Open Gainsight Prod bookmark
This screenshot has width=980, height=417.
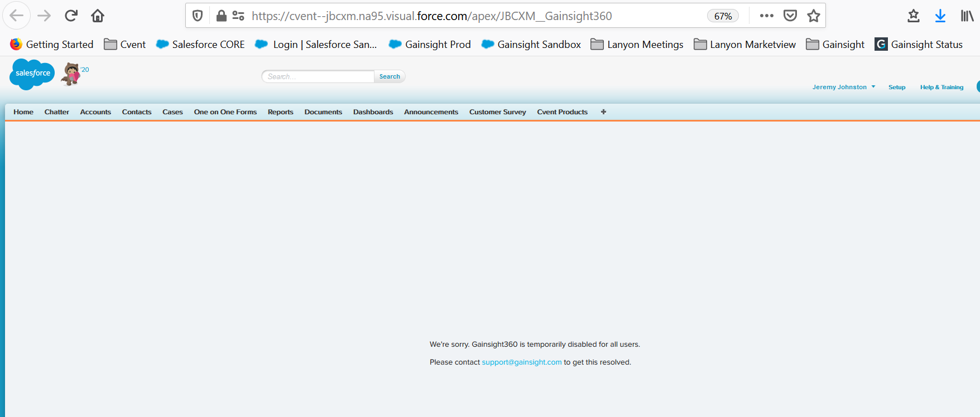430,44
